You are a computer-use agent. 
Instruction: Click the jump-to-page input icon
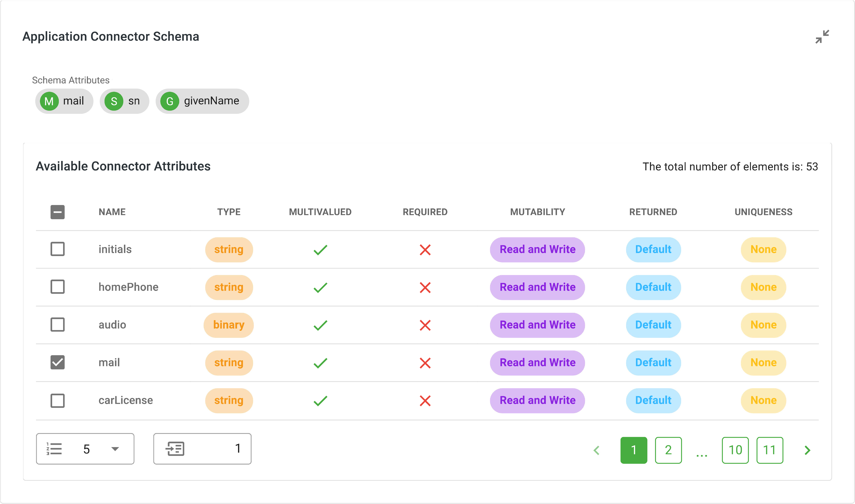(x=175, y=448)
